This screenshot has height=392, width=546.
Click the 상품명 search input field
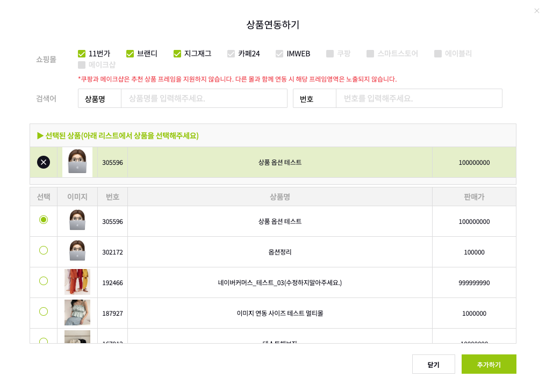pos(204,99)
